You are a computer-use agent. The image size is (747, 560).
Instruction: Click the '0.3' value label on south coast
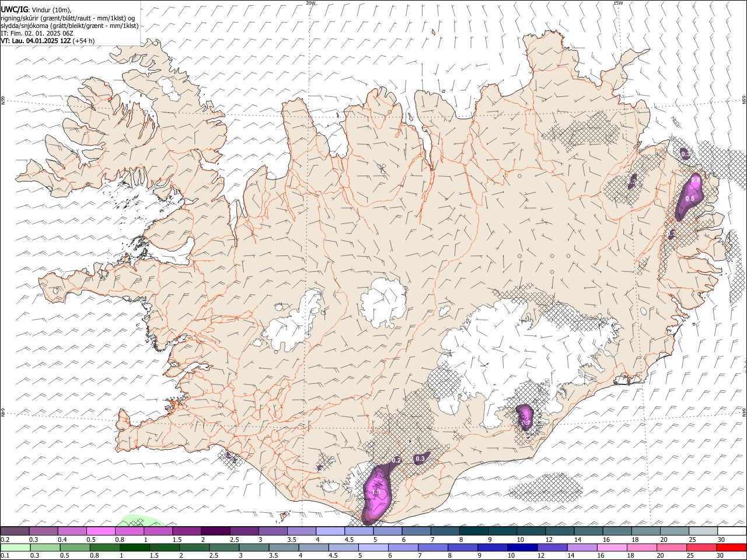pyautogui.click(x=420, y=459)
